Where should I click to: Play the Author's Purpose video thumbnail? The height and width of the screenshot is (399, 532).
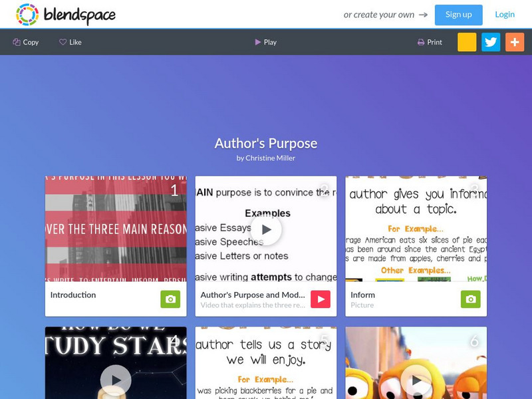pyautogui.click(x=266, y=229)
